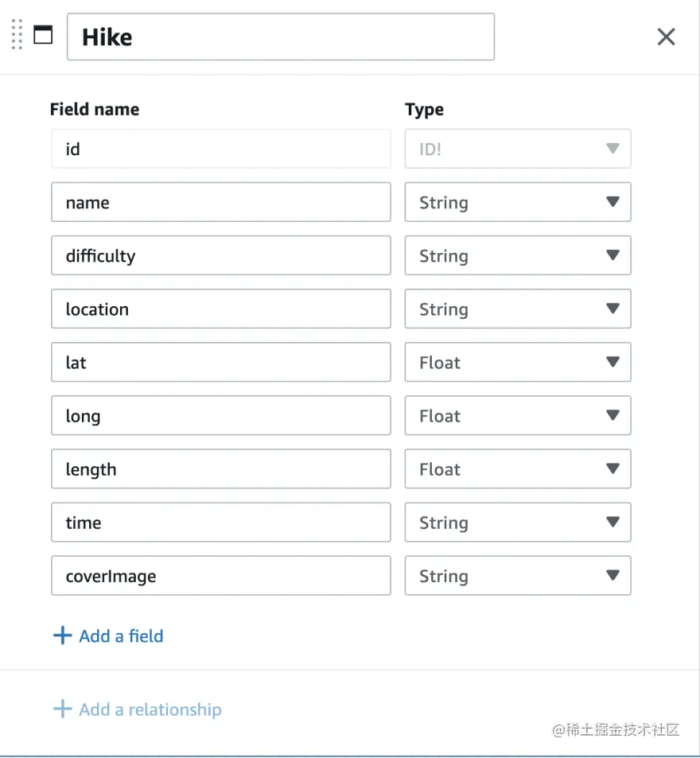Click the drag handle beside Hike model
Viewport: 700px width, 758px height.
click(x=17, y=36)
